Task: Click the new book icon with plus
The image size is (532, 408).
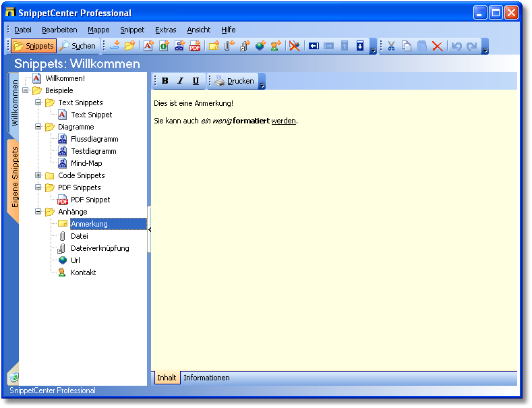Action: [x=115, y=45]
